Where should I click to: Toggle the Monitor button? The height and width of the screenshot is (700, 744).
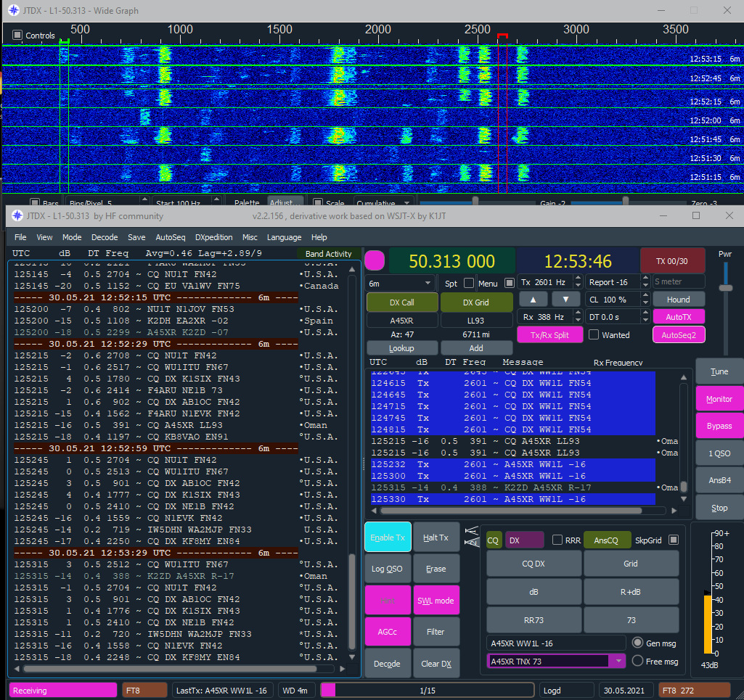[719, 399]
